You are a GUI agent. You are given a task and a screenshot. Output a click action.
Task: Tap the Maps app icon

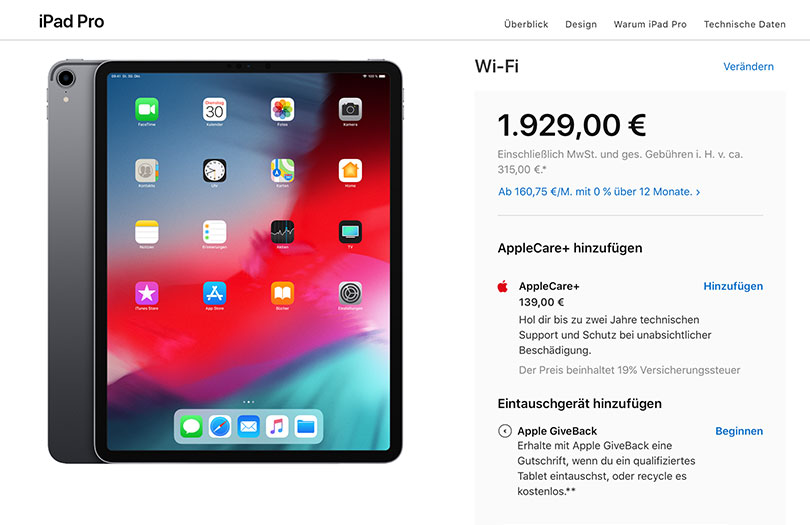click(283, 171)
